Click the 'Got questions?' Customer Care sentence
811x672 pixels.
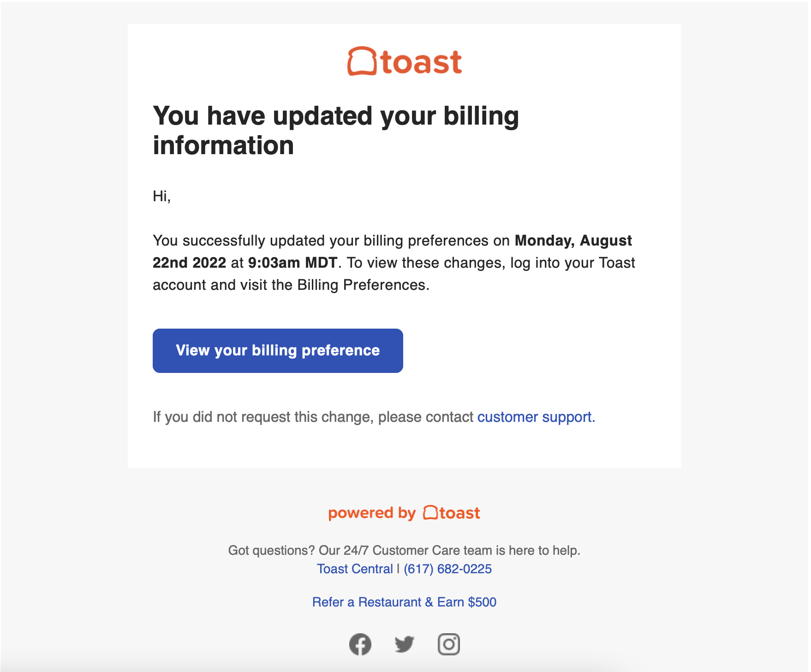pyautogui.click(x=404, y=550)
